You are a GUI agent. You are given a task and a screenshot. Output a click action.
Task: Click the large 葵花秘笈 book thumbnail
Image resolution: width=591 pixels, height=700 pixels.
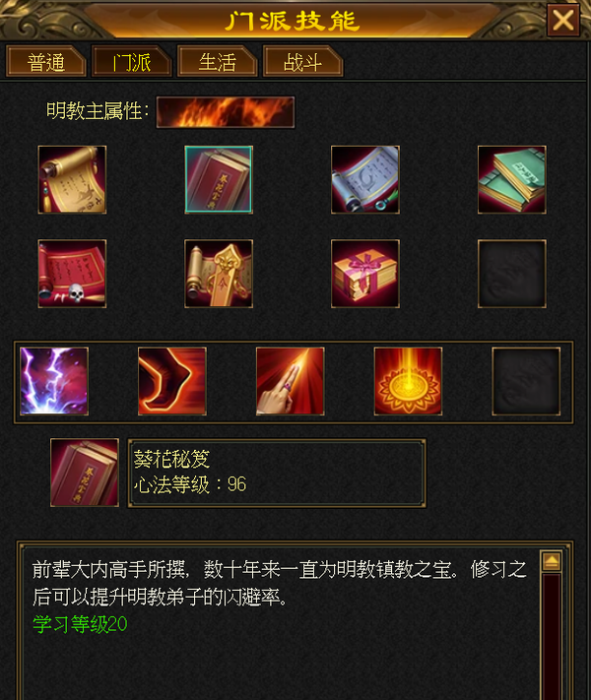(85, 473)
